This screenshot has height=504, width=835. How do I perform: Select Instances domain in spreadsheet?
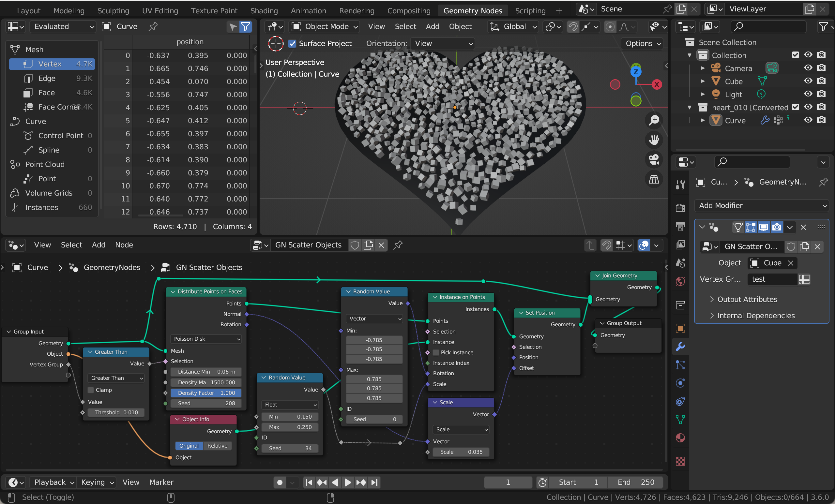pos(52,207)
